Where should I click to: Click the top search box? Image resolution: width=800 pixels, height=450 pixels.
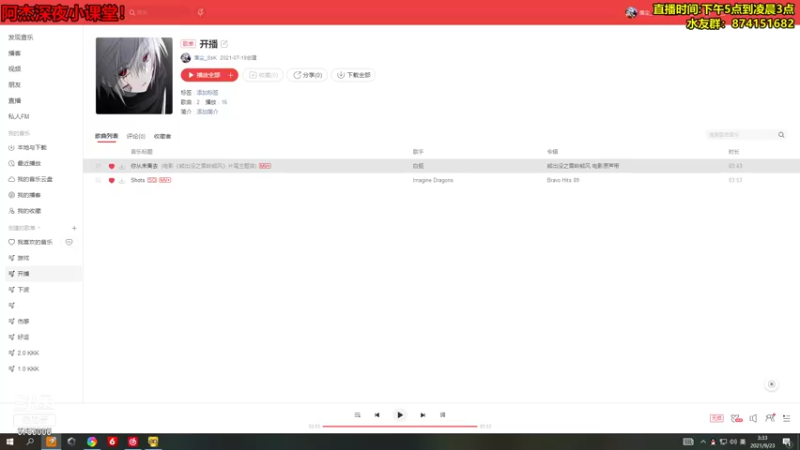(159, 12)
